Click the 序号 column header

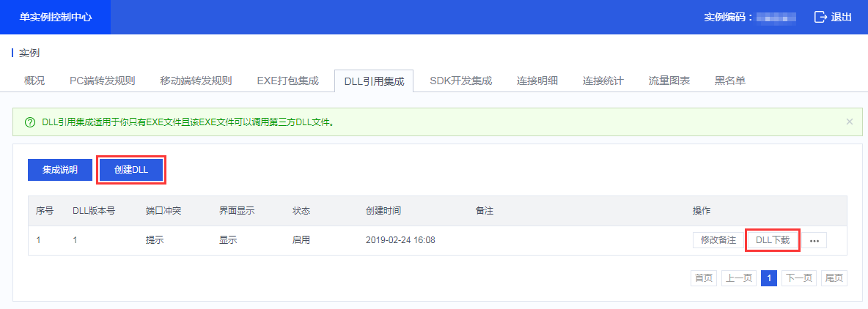coord(45,211)
